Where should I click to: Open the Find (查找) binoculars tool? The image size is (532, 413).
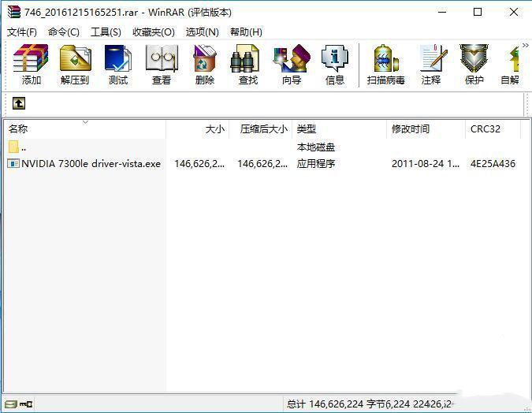pos(247,65)
